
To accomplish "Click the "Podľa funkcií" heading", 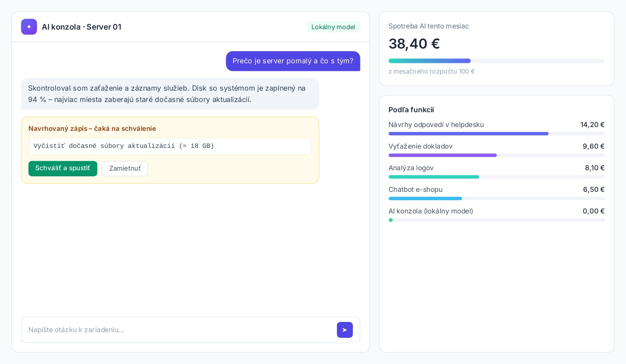I will point(411,110).
